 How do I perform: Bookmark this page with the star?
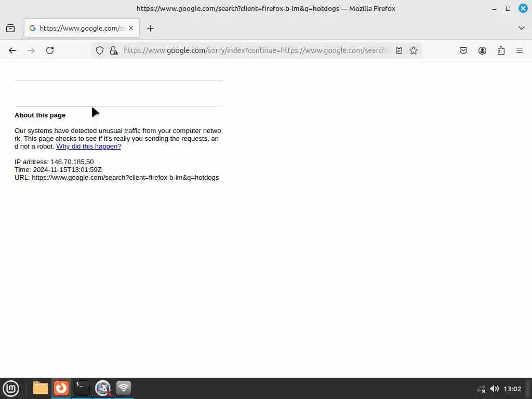pos(413,50)
